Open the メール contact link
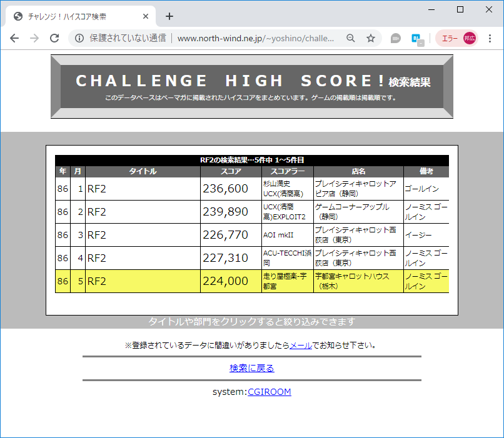Screen dimensions: 504x438 click(x=299, y=344)
